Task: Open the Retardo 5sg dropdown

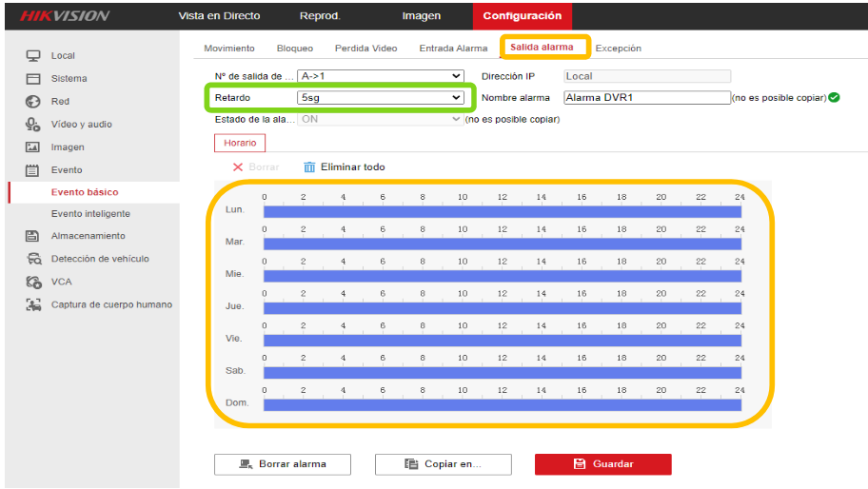Action: (x=381, y=97)
